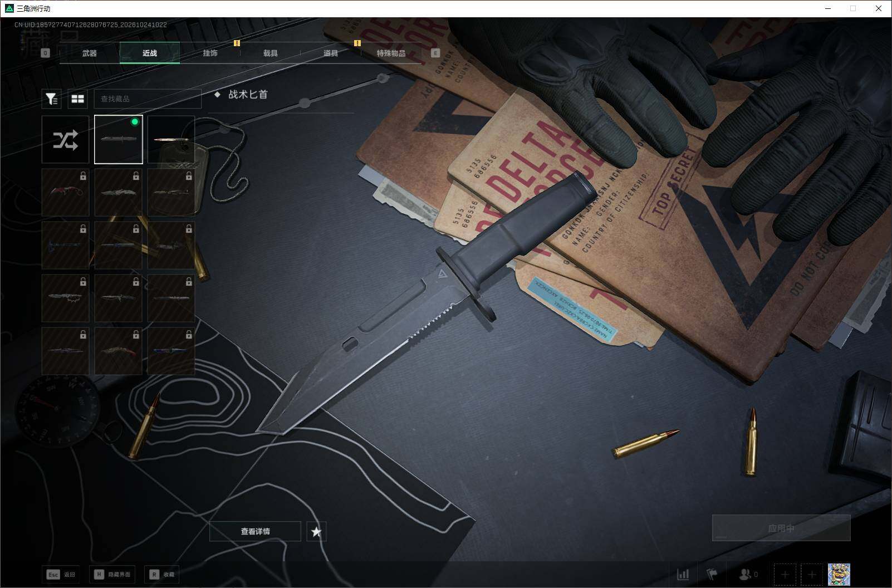Click the 三角洲行动 app icon in the title bar

(9, 8)
